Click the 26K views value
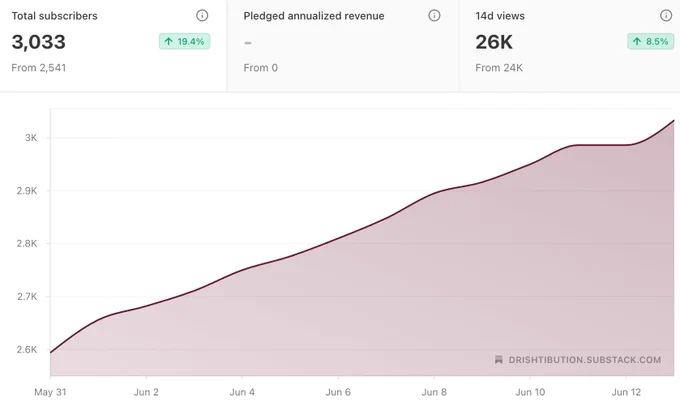The image size is (680, 410). 494,42
